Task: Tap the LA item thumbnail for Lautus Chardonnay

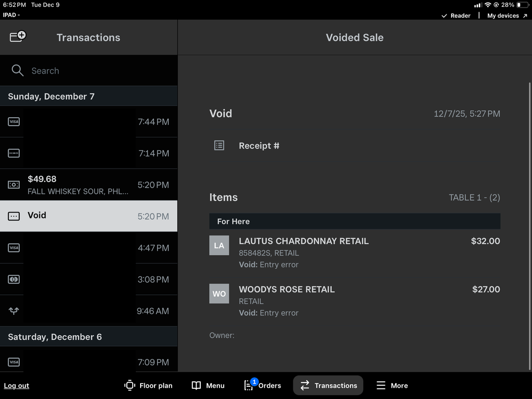Action: [219, 246]
